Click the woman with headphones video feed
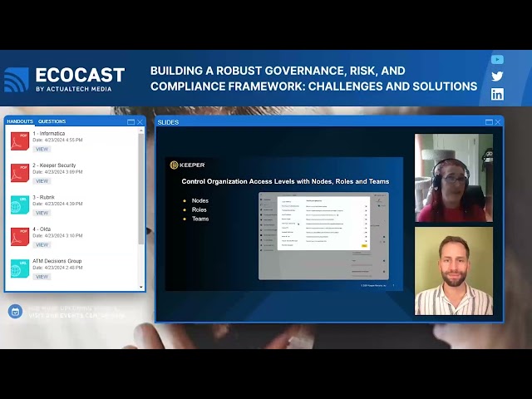Screen dimensions: 532x399 coord(454,178)
